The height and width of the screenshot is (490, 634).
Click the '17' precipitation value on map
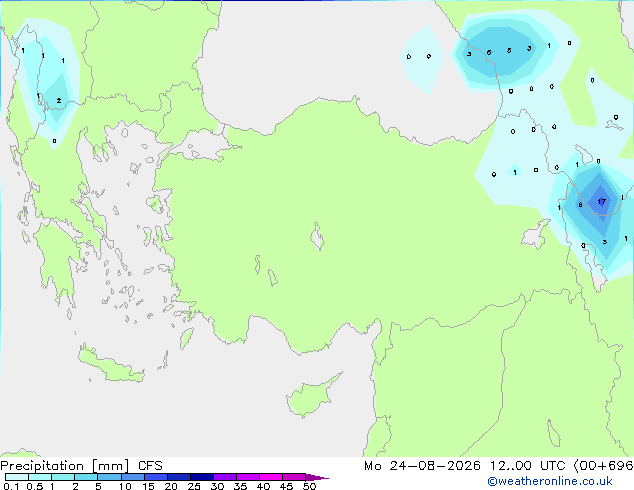(602, 201)
